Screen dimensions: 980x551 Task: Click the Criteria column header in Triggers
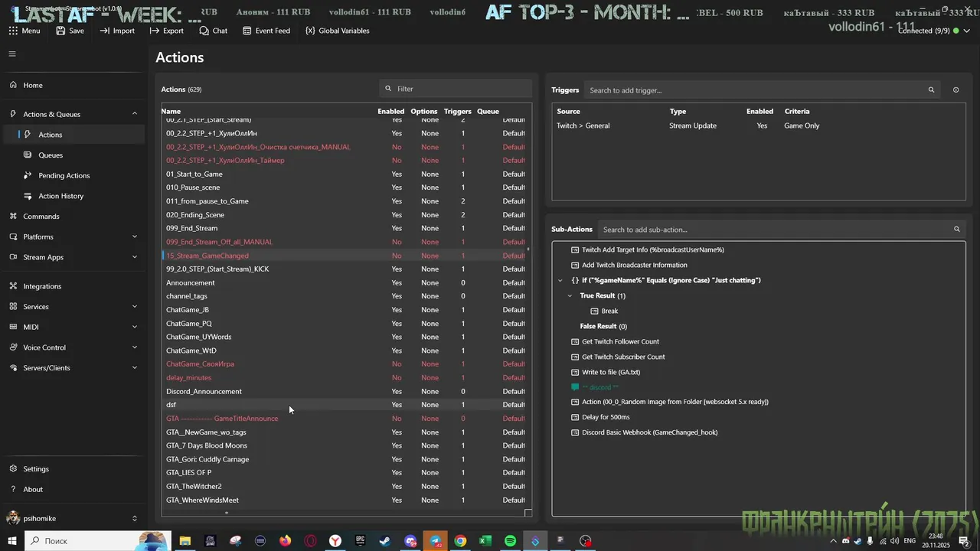(x=796, y=112)
